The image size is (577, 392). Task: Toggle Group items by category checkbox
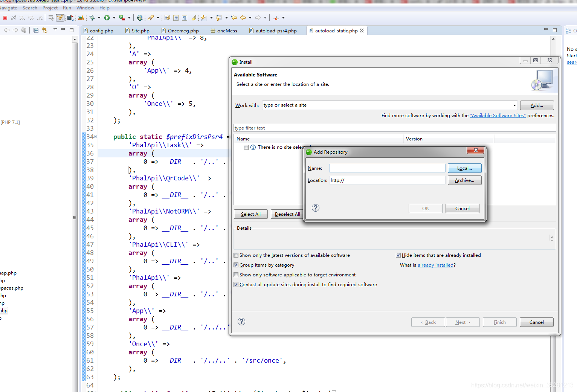click(236, 265)
